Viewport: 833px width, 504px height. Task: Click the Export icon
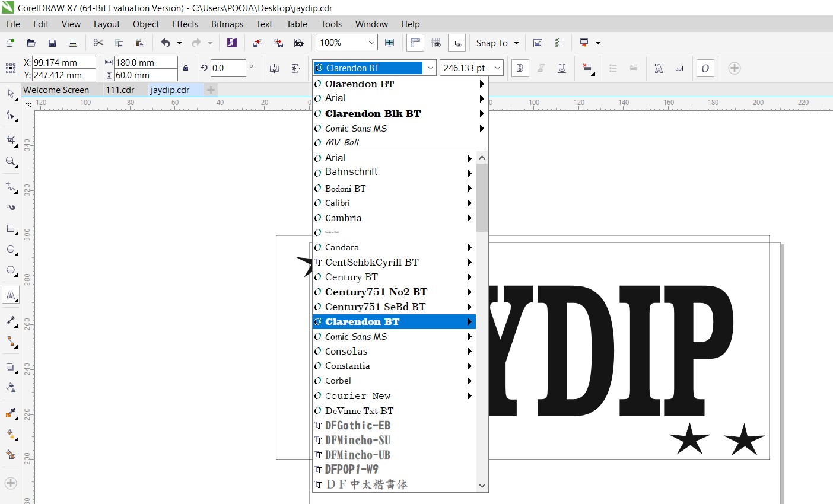click(278, 43)
